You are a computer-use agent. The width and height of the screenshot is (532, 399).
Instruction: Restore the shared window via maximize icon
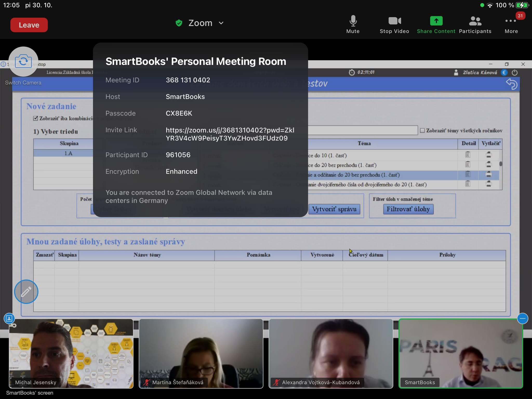tap(507, 64)
